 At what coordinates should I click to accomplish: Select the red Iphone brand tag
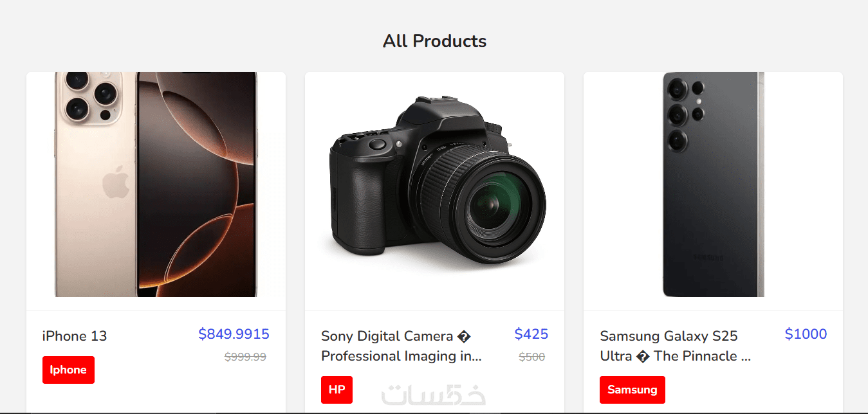(x=68, y=370)
